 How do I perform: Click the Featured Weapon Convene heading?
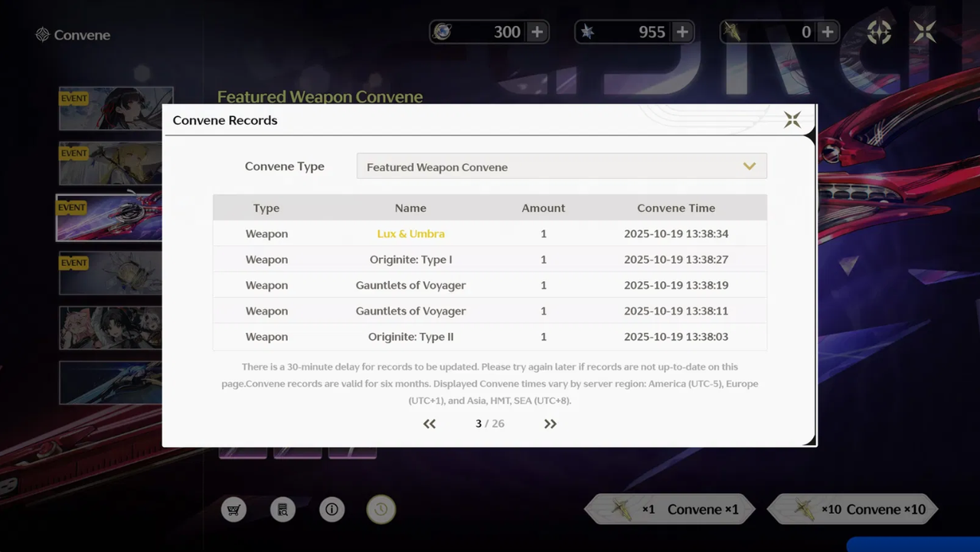coord(320,96)
